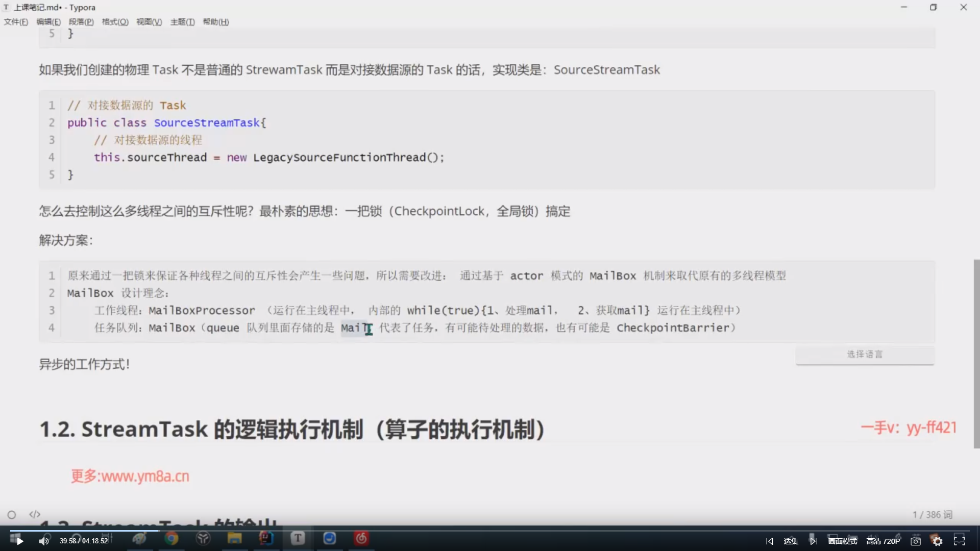Viewport: 980px width, 551px height.
Task: Open the 选集 episode list
Action: [791, 541]
